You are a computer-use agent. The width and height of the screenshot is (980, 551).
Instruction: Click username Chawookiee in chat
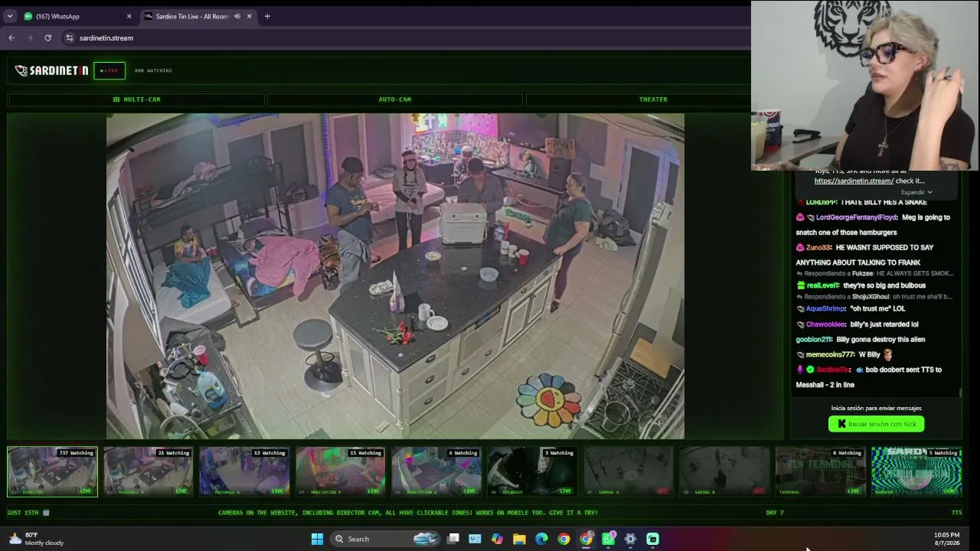(x=825, y=324)
